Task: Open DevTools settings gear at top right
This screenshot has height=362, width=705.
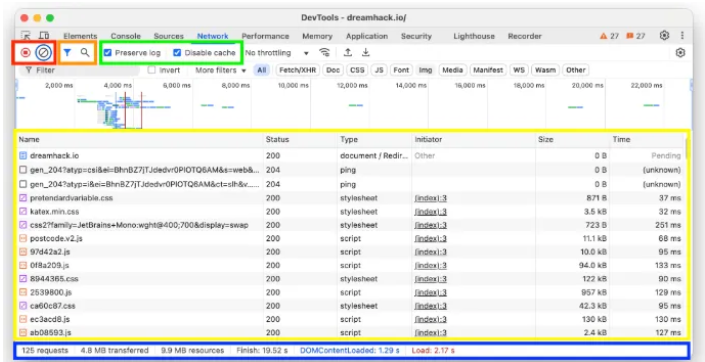Action: 665,36
